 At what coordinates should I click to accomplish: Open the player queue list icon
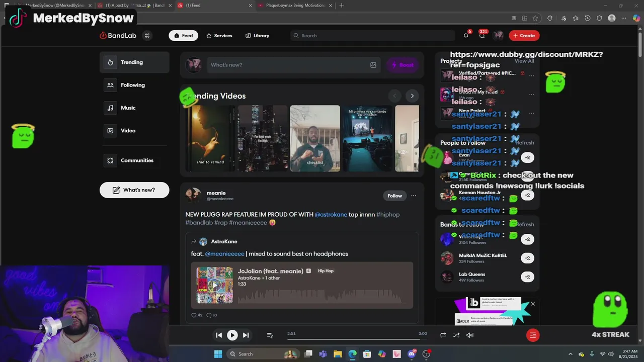tap(270, 335)
